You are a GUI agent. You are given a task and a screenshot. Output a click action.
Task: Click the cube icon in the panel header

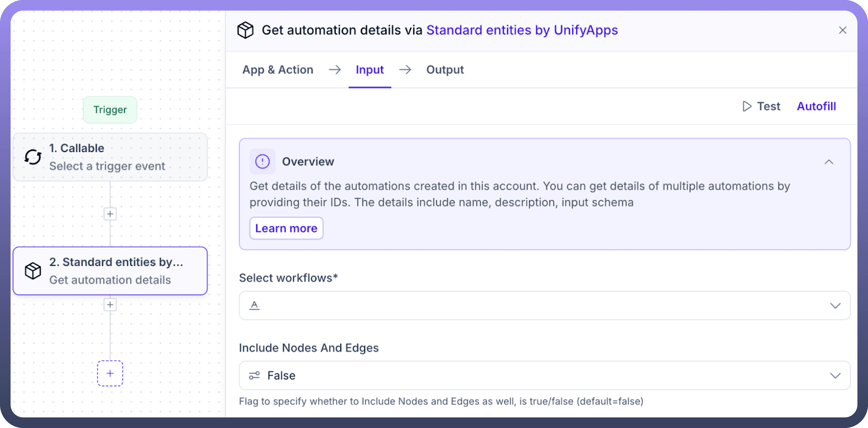click(245, 30)
